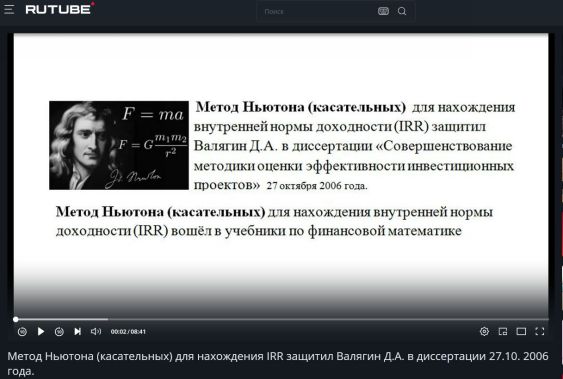Click the progress bar playhead handle
The height and width of the screenshot is (379, 563).
point(15,319)
